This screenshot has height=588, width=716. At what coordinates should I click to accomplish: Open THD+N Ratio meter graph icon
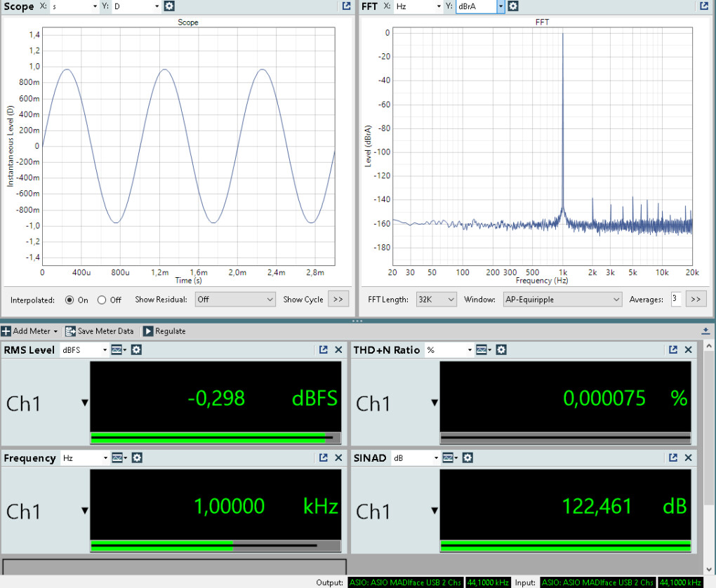tap(483, 349)
